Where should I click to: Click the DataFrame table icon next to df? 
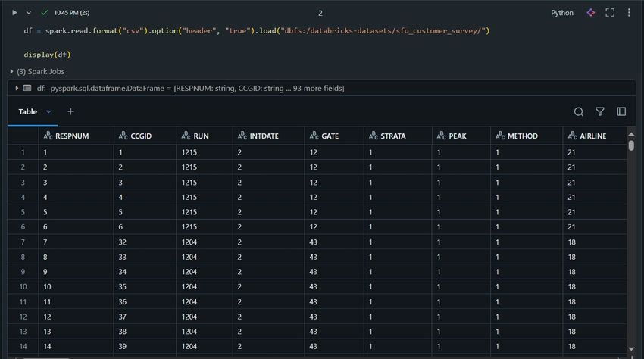(x=27, y=88)
